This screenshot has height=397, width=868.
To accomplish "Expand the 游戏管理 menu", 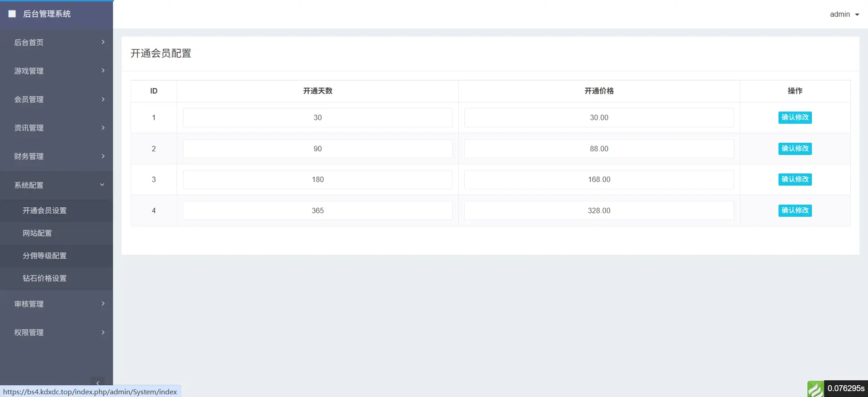I will (57, 71).
